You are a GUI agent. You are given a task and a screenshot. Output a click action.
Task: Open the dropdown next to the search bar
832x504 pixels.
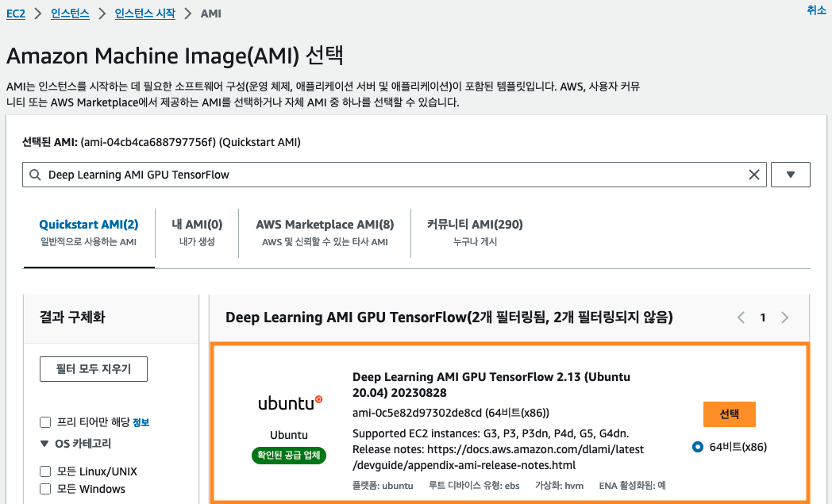(x=790, y=175)
